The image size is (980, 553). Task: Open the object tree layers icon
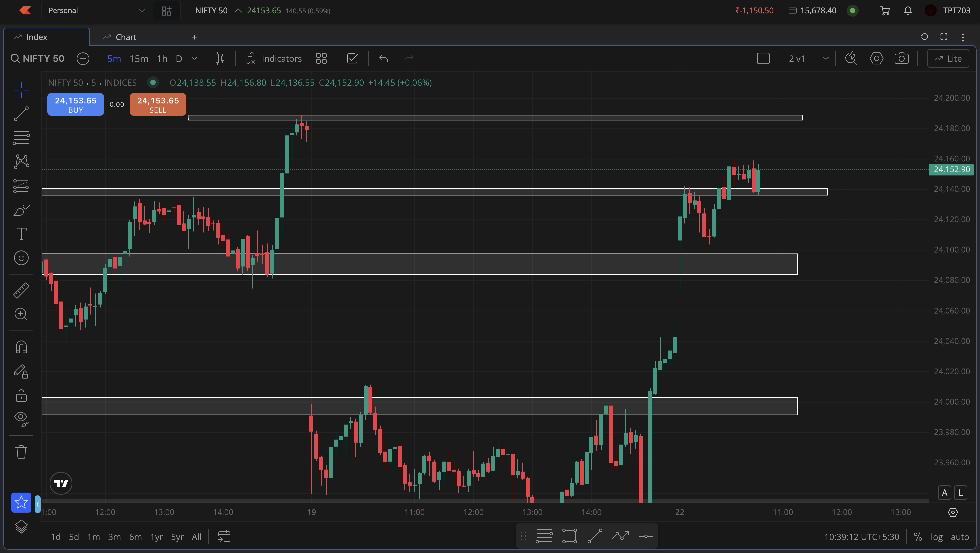coord(21,527)
